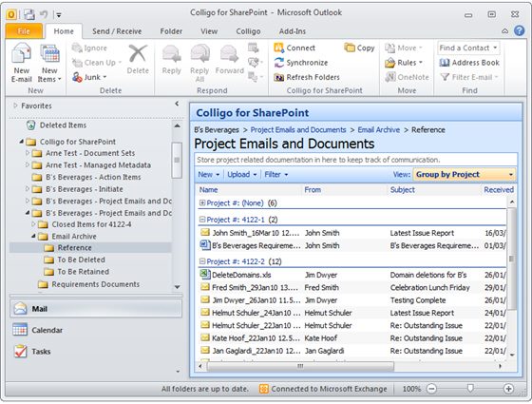The image size is (532, 404).
Task: Switch to the Send / Receive tab
Action: [x=117, y=31]
